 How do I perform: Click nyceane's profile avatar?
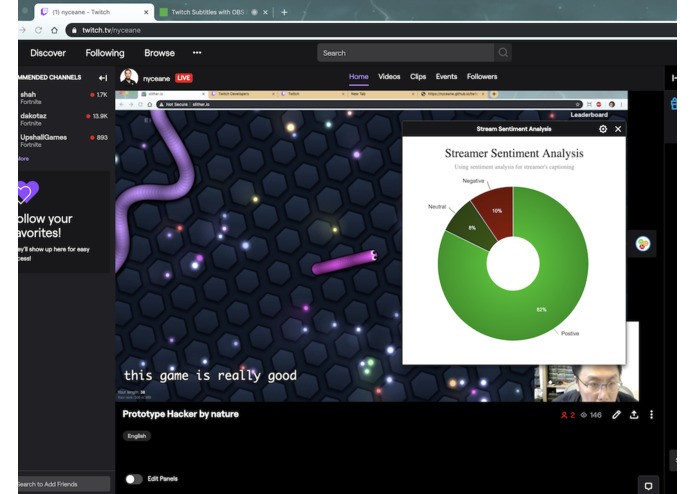[129, 78]
